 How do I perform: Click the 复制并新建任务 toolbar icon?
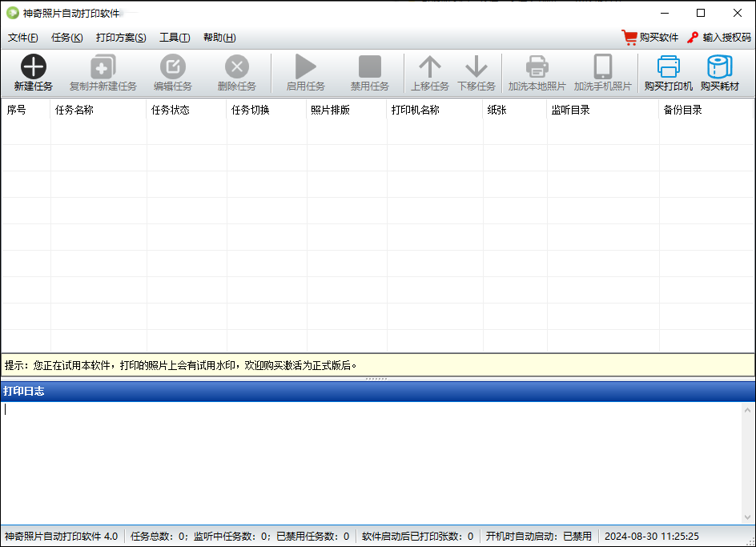(x=103, y=66)
